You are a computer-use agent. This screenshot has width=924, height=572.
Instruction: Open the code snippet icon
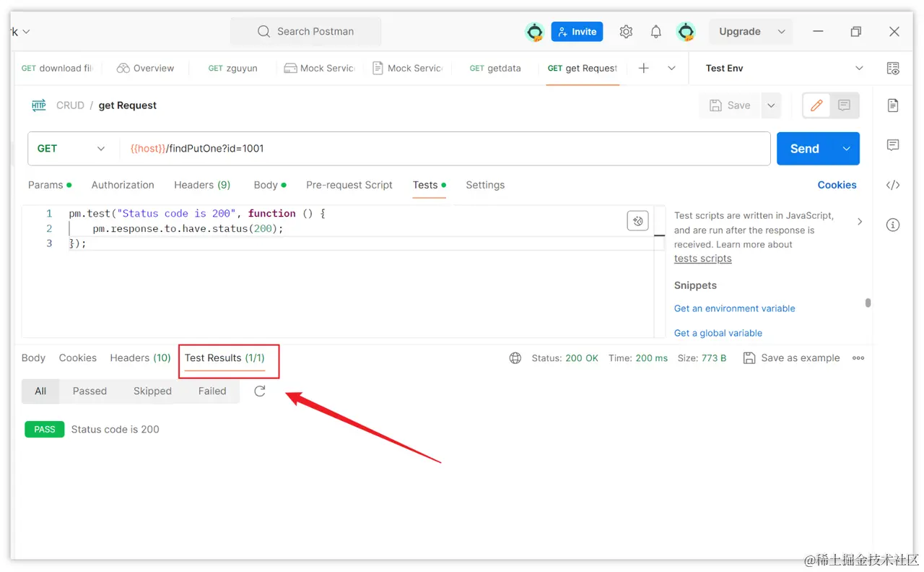click(893, 185)
